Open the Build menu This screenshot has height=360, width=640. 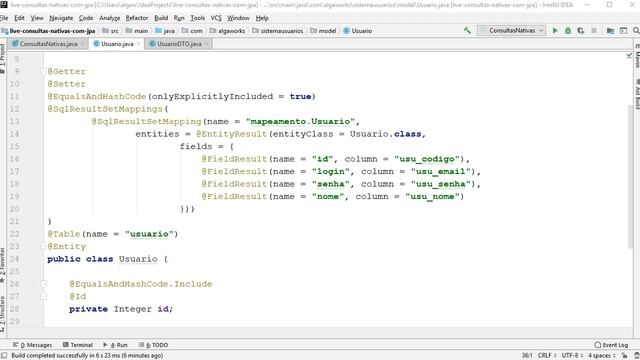[x=161, y=18]
